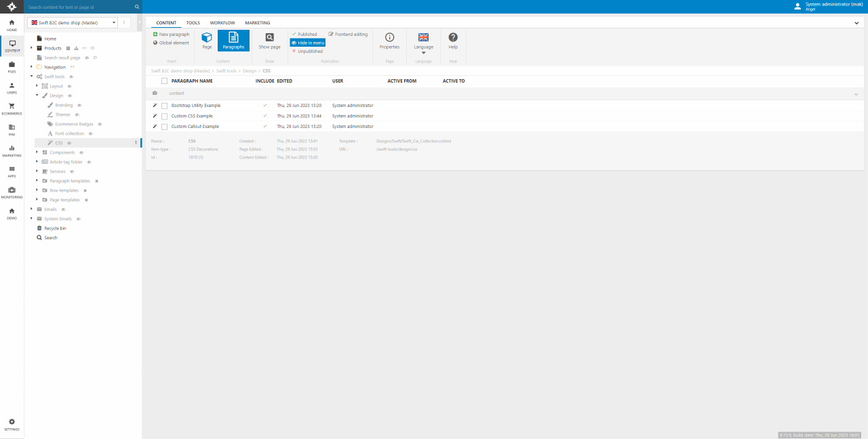The height and width of the screenshot is (439, 868).
Task: Check the Custom Callout Example checkbox
Action: (x=164, y=127)
